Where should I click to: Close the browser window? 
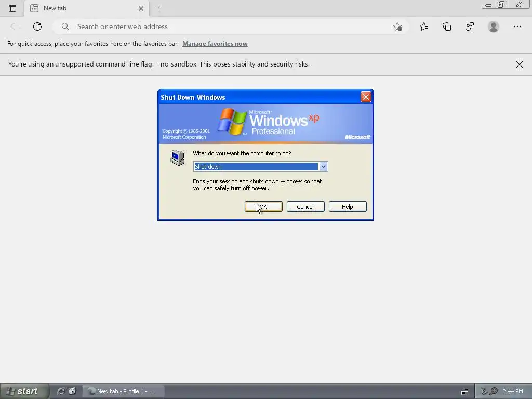click(518, 4)
